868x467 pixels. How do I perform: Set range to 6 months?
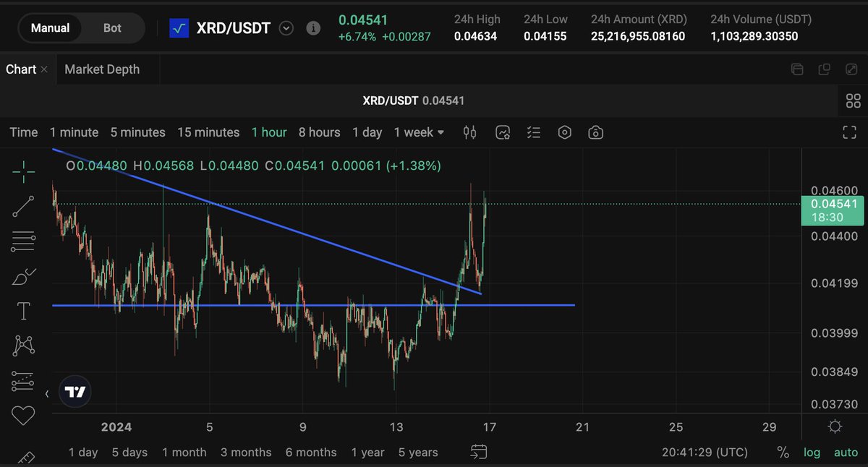coord(311,453)
